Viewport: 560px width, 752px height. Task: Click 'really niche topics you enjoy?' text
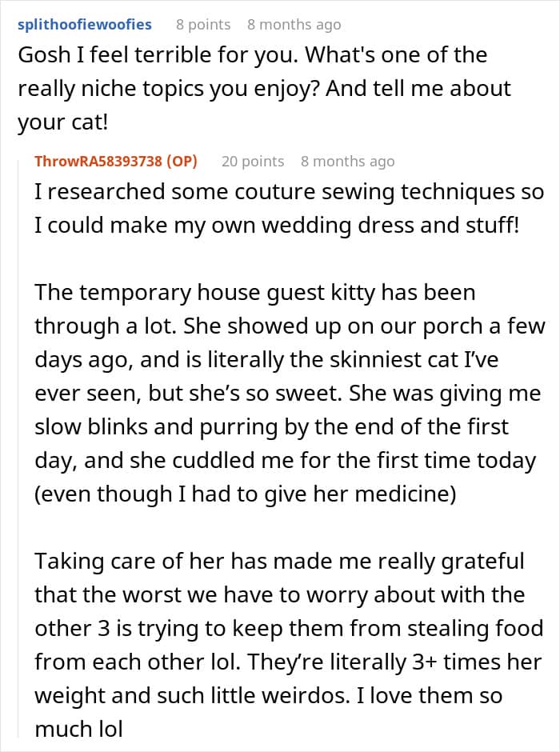(169, 89)
